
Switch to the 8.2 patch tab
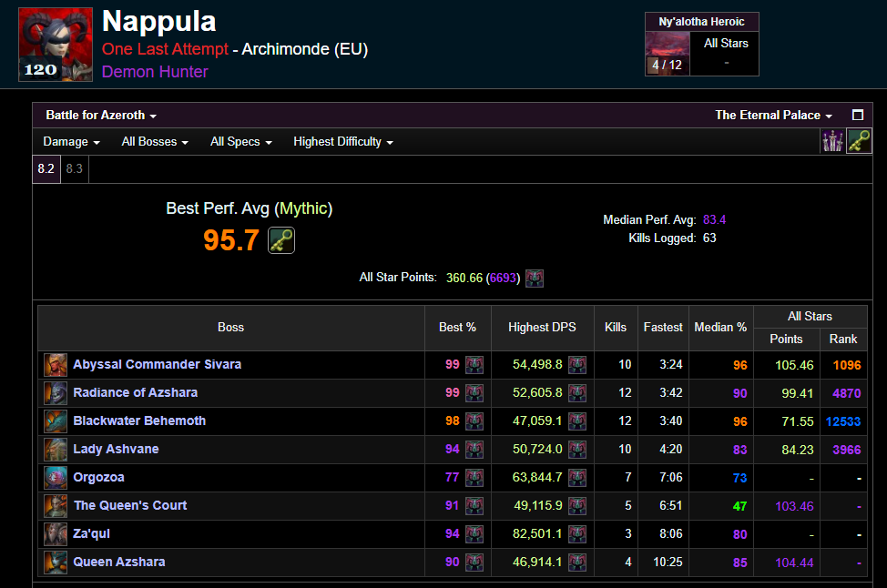point(46,169)
